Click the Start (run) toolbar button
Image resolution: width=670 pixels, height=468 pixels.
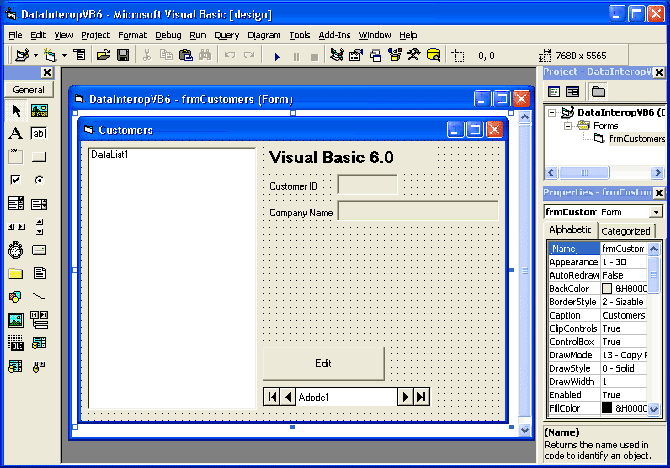(277, 55)
